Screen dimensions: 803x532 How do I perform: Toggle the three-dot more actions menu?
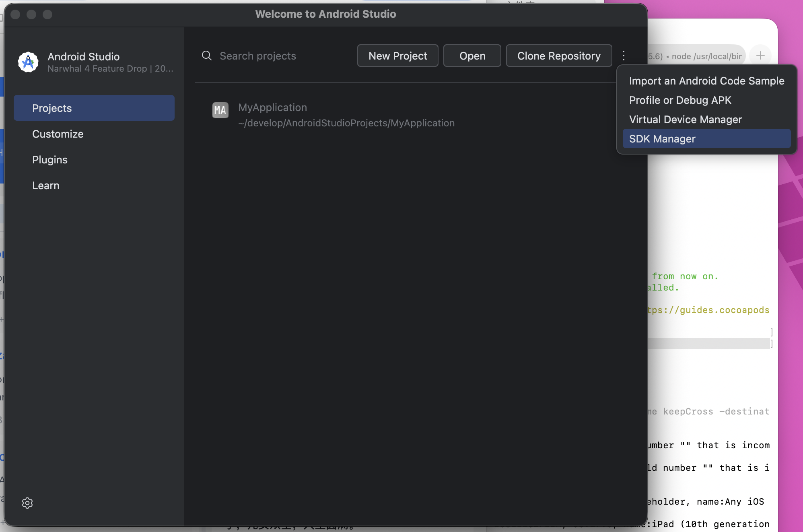pyautogui.click(x=624, y=56)
